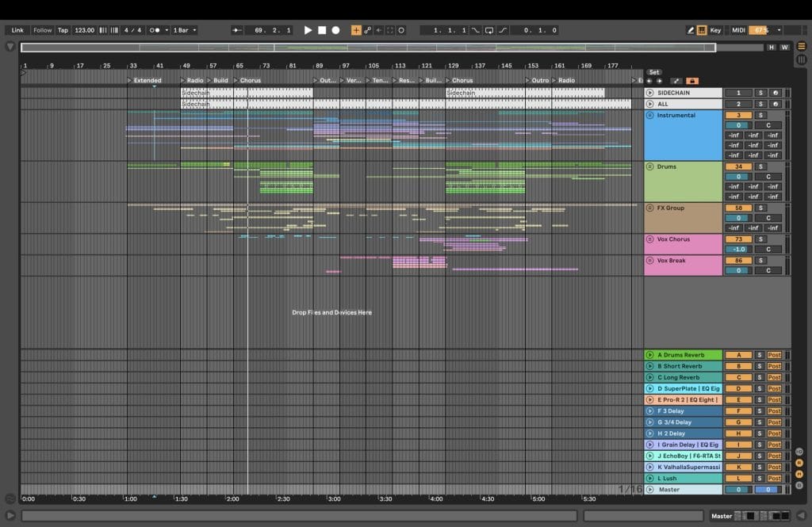Screen dimensions: 812x527
Task: Click the Set locator button
Action: [654, 72]
